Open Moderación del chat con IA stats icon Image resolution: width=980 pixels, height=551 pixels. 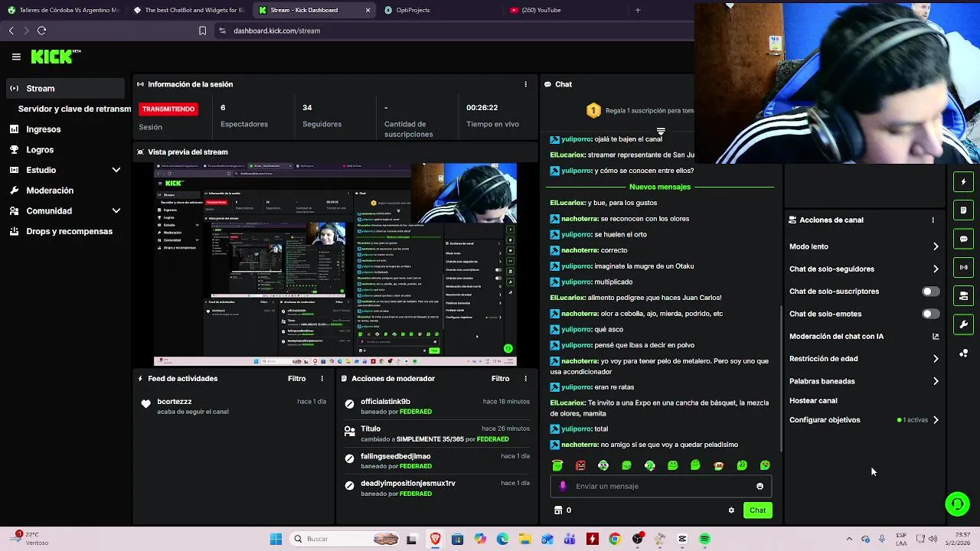point(936,336)
